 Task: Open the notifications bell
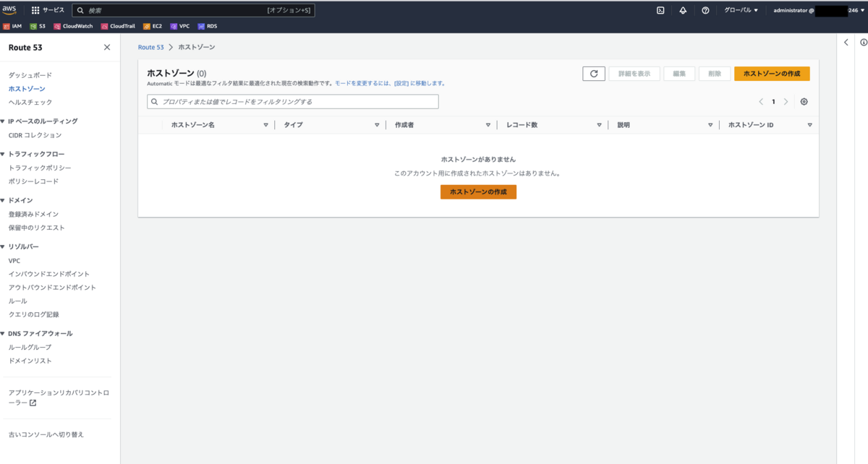683,11
